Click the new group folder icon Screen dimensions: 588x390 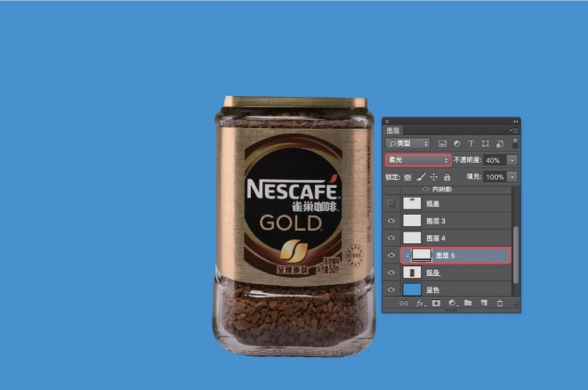pos(468,303)
